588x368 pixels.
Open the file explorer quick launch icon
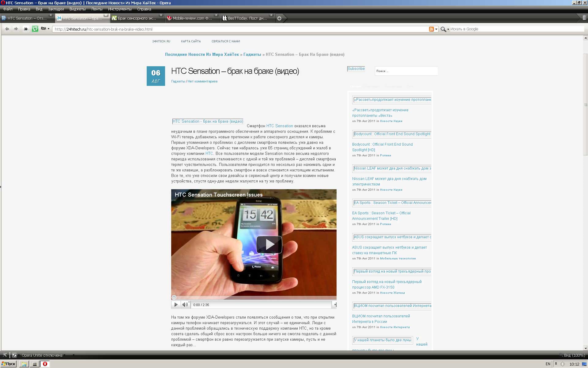click(x=24, y=364)
